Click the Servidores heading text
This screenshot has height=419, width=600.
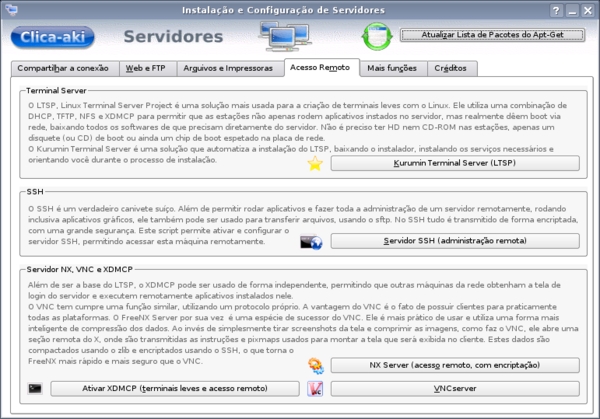(x=173, y=37)
